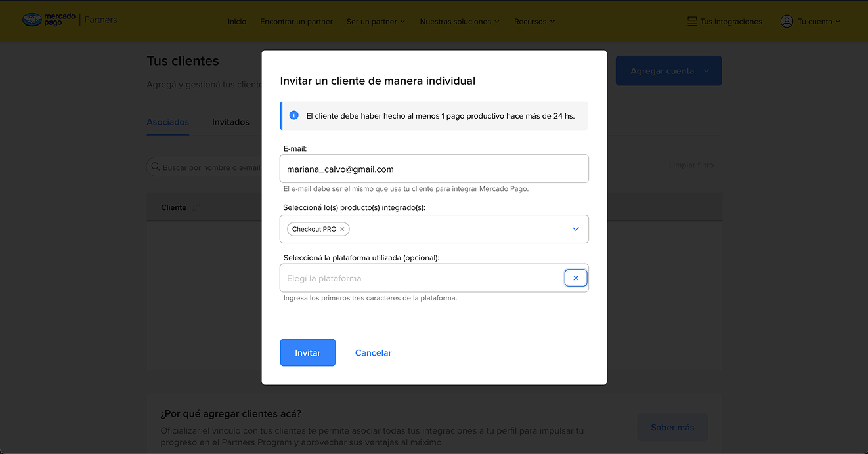Viewport: 868px width, 454px height.
Task: Click the Cliente column header
Action: (174, 207)
